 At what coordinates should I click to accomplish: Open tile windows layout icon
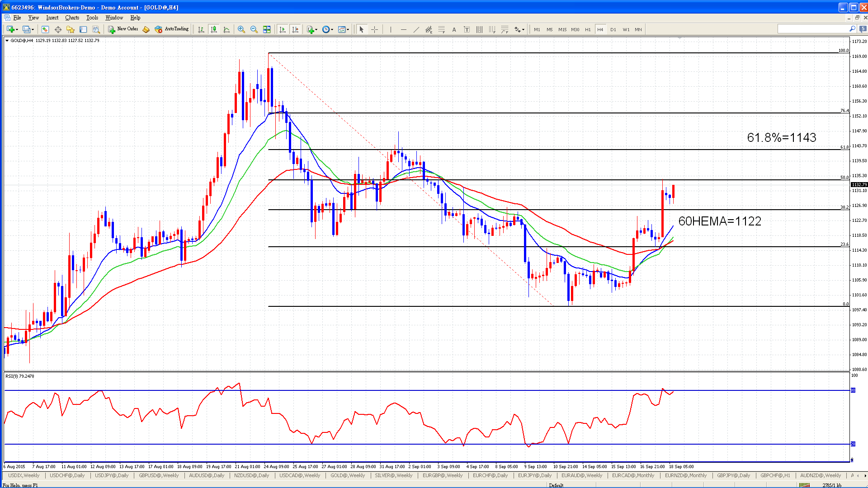[x=267, y=29]
